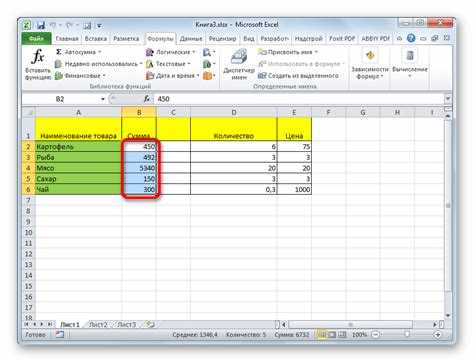Click the Excel help question mark icon
Viewport: 474px width, 362px height.
tap(411, 38)
